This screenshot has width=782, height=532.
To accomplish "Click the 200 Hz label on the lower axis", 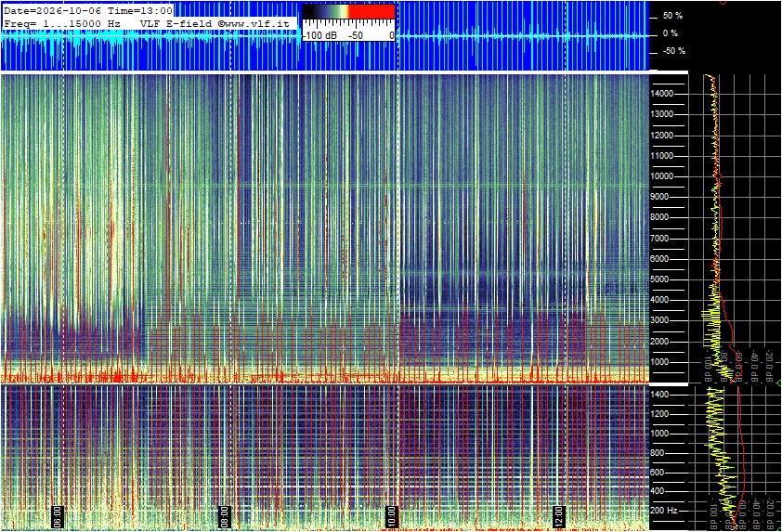I will click(664, 511).
